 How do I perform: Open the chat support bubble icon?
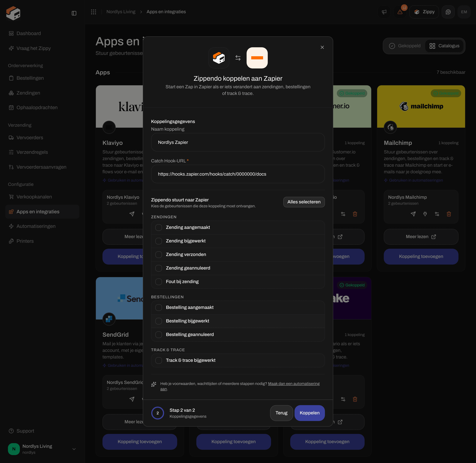(x=448, y=12)
